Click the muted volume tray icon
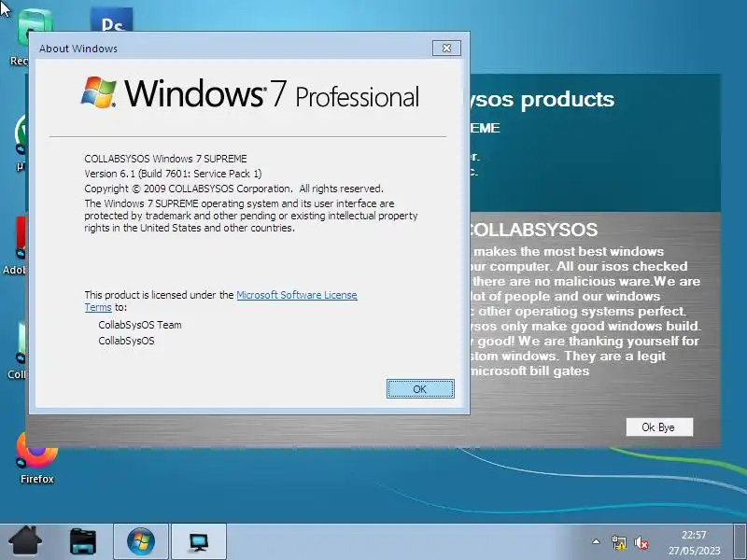 click(x=641, y=542)
